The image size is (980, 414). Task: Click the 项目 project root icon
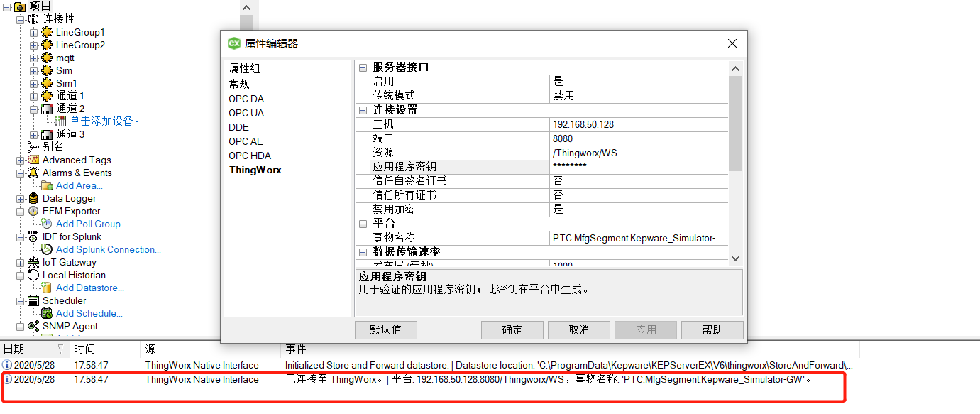pyautogui.click(x=20, y=6)
